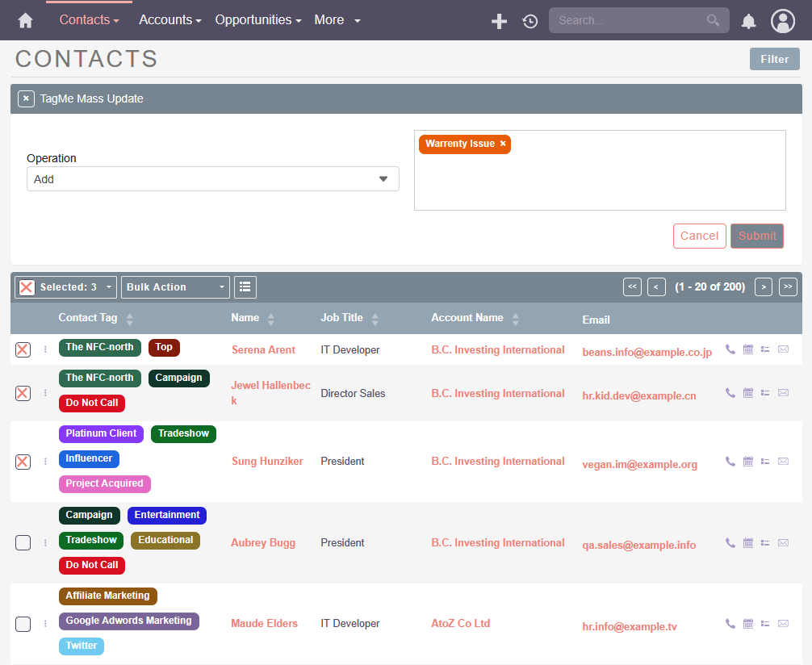
Task: Open Maude Elders contact
Action: pos(264,624)
